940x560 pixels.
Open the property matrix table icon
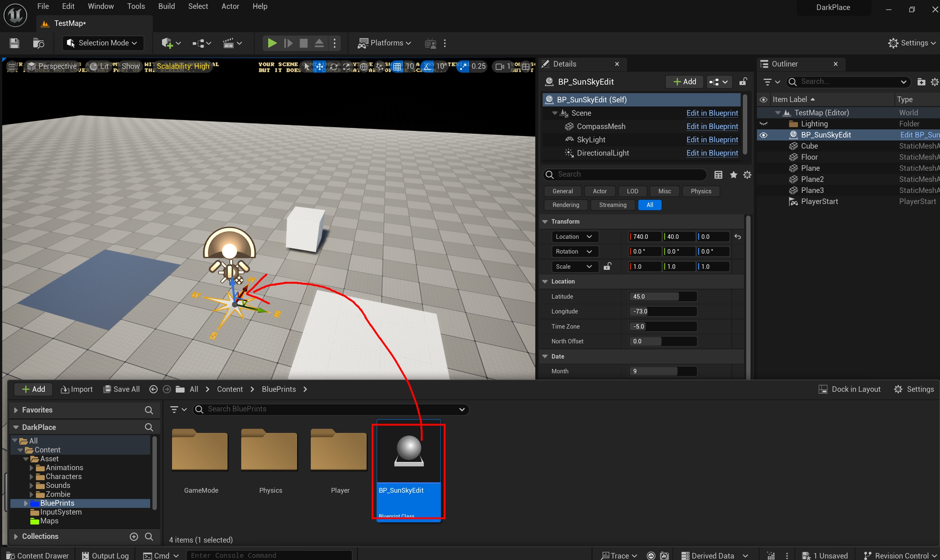click(x=718, y=175)
